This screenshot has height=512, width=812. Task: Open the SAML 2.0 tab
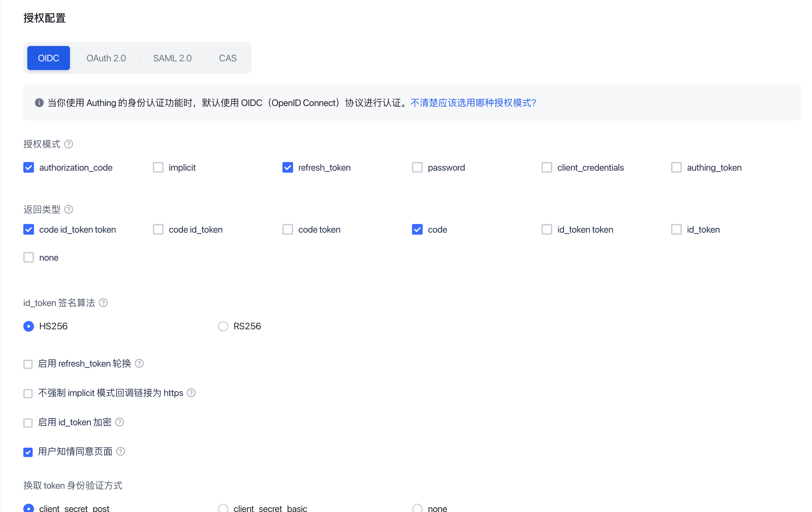click(x=172, y=58)
